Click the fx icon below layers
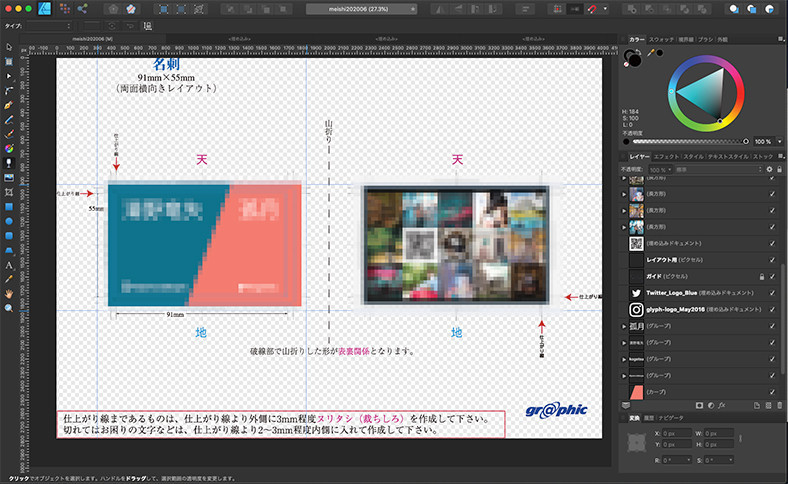 click(x=722, y=405)
